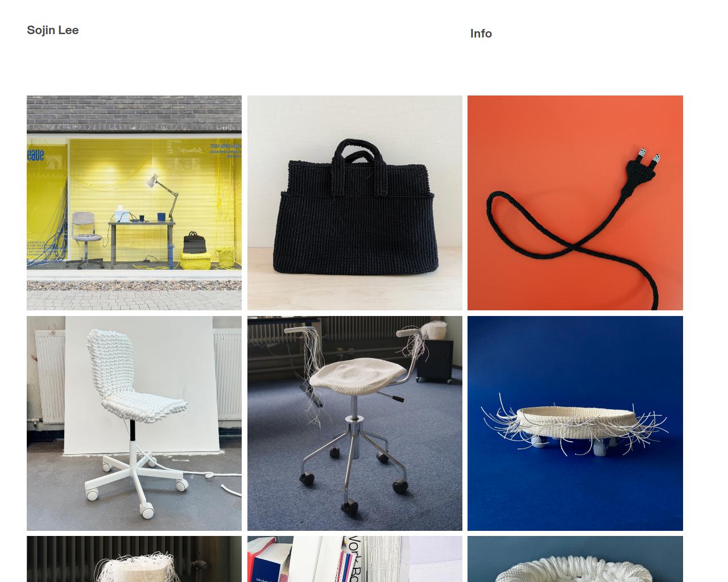Open the Sojin Lee home link
The height and width of the screenshot is (582, 728).
coord(52,30)
